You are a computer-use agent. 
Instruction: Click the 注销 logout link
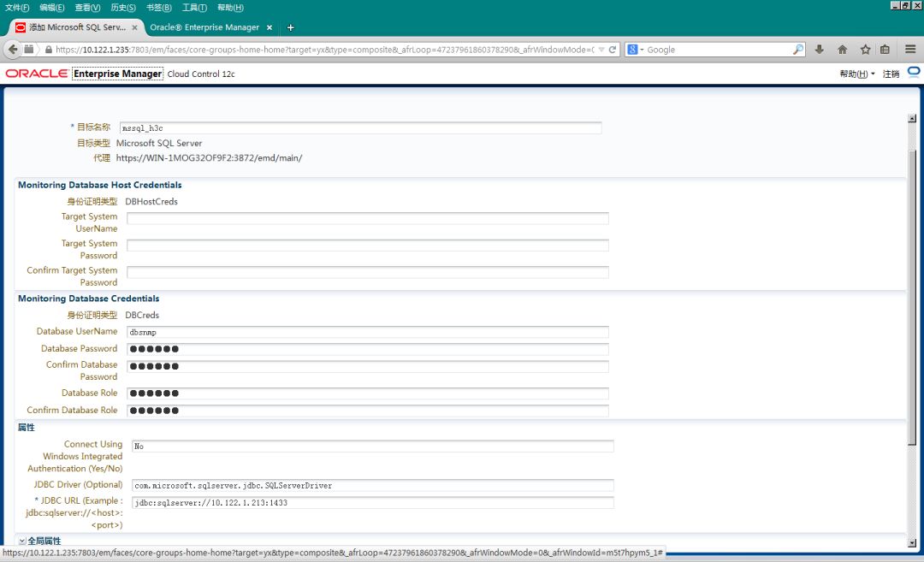click(891, 74)
